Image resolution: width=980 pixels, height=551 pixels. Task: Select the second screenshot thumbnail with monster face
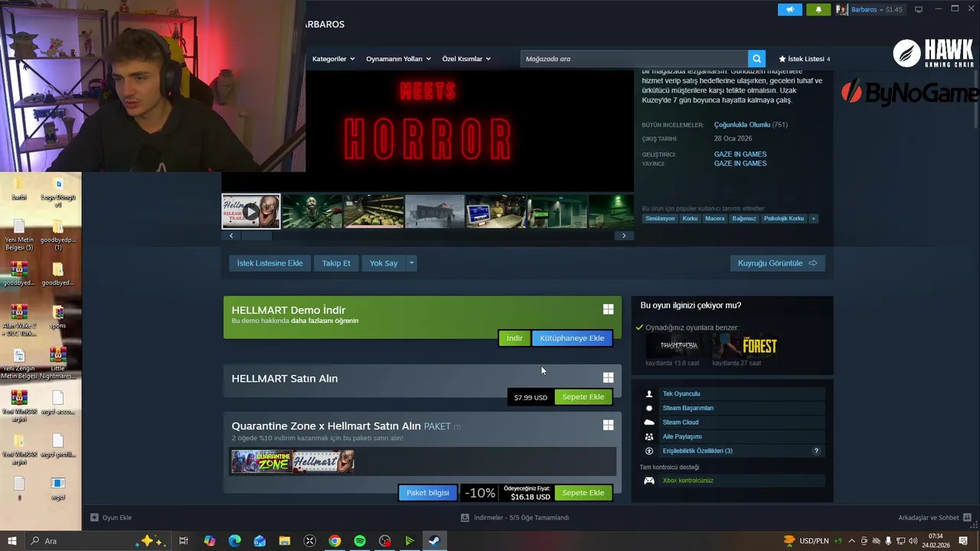[312, 211]
